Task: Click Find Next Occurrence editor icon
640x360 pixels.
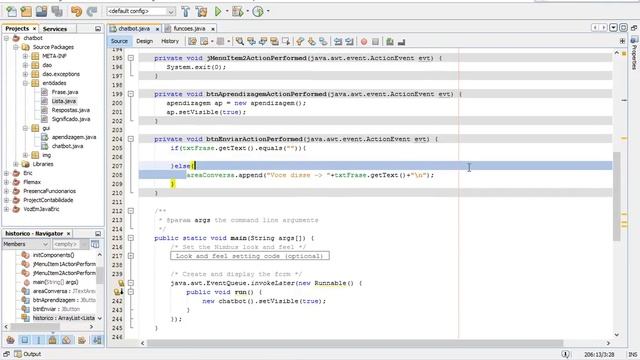Action: 263,41
